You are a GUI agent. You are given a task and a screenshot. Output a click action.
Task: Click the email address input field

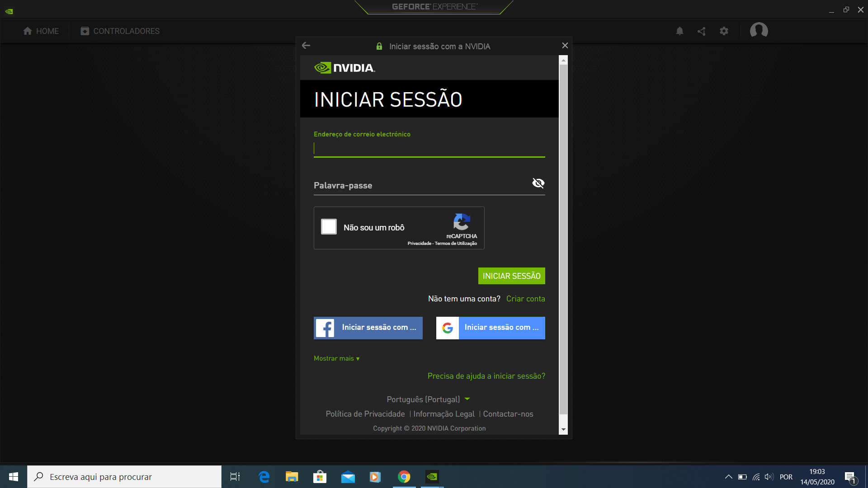429,149
